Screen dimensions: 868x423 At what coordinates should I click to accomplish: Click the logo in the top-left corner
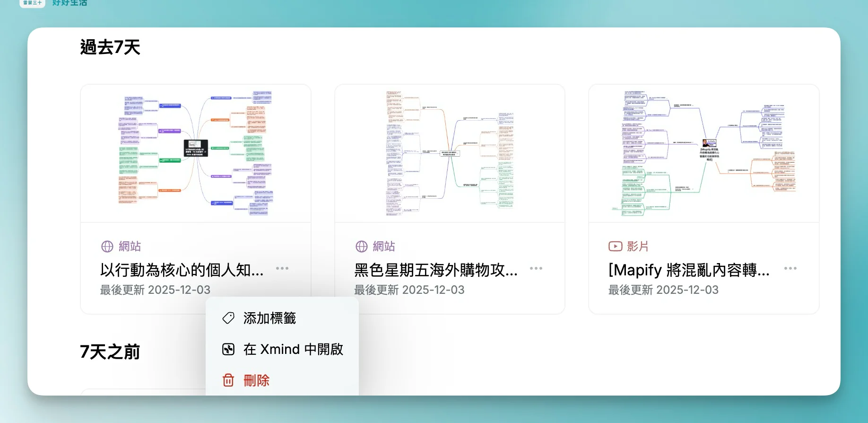click(x=32, y=3)
